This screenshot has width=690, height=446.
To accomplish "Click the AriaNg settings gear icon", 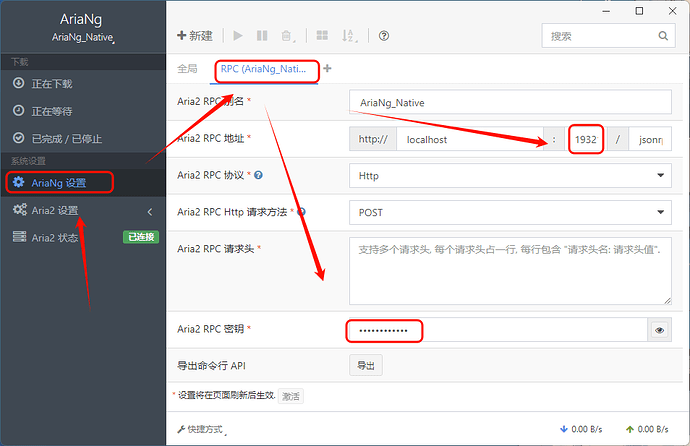I will pos(18,182).
